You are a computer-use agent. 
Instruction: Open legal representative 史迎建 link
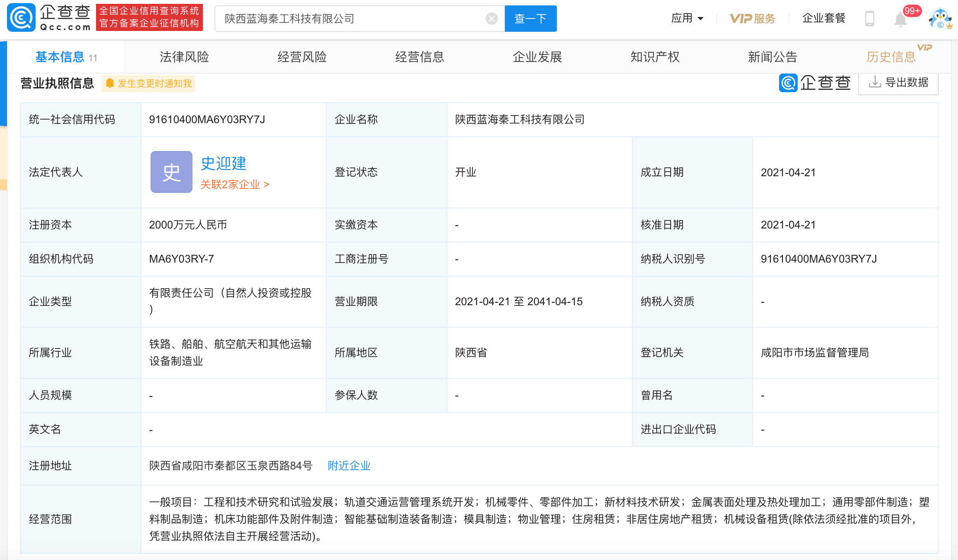point(223,163)
